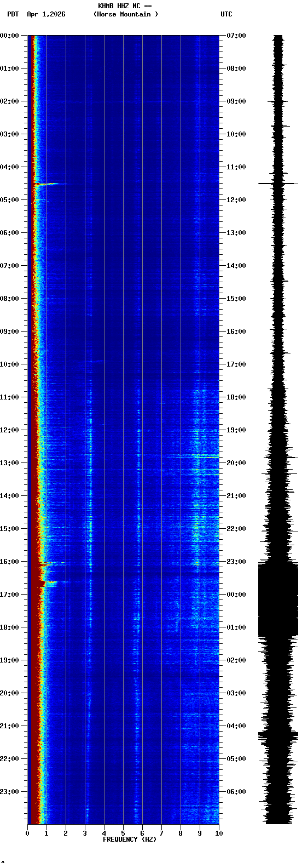302x868 pixels.
Task: Select PDT left-axis label 22:00
Action: tap(9, 759)
